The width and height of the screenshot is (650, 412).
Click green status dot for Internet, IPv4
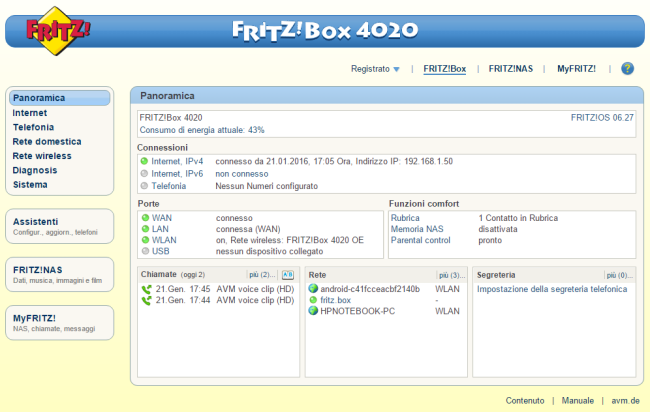coord(144,161)
